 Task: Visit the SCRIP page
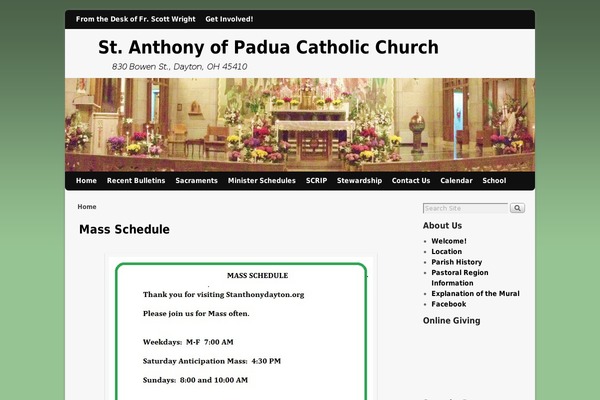coord(316,181)
